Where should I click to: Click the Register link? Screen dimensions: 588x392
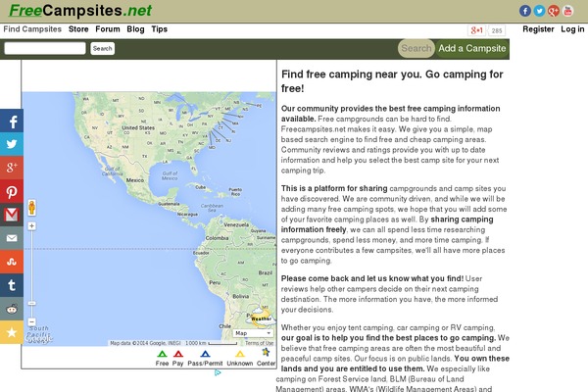click(x=538, y=29)
